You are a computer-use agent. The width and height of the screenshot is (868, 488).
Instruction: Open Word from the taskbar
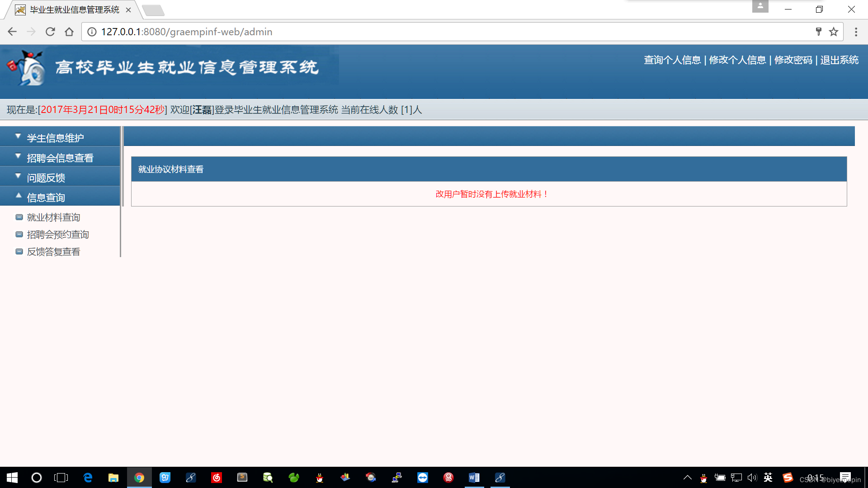[x=474, y=478]
